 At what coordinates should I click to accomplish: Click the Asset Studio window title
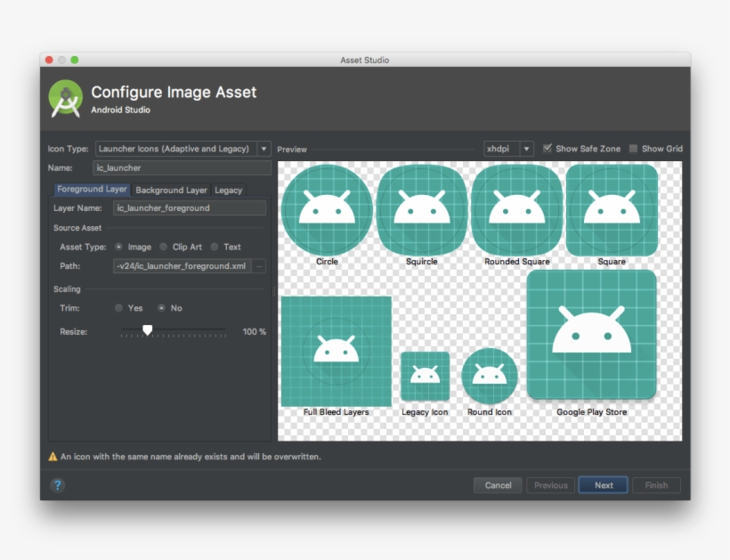364,60
